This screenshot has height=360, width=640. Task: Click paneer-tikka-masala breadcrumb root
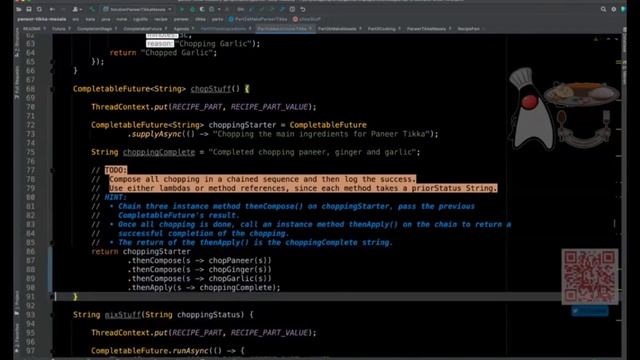(x=42, y=19)
